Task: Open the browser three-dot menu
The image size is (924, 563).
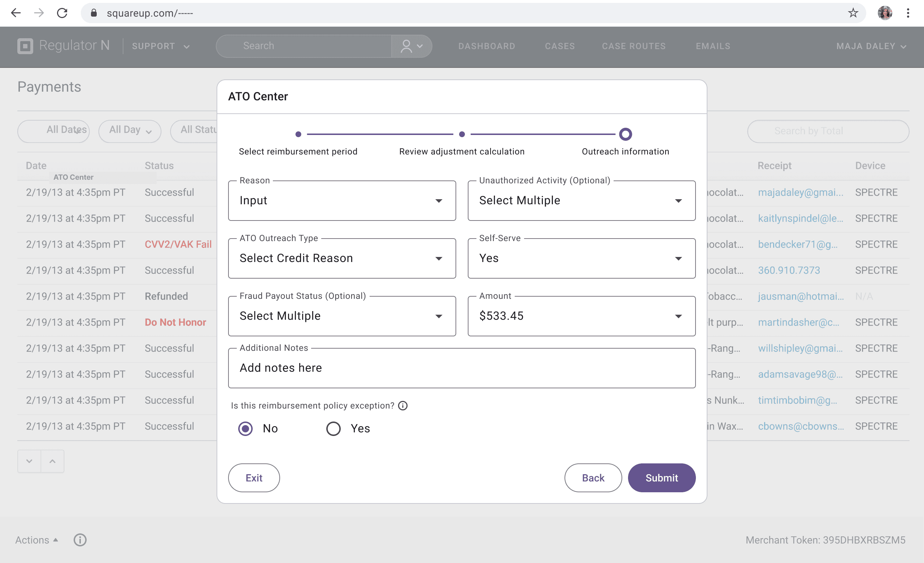Action: pos(908,13)
